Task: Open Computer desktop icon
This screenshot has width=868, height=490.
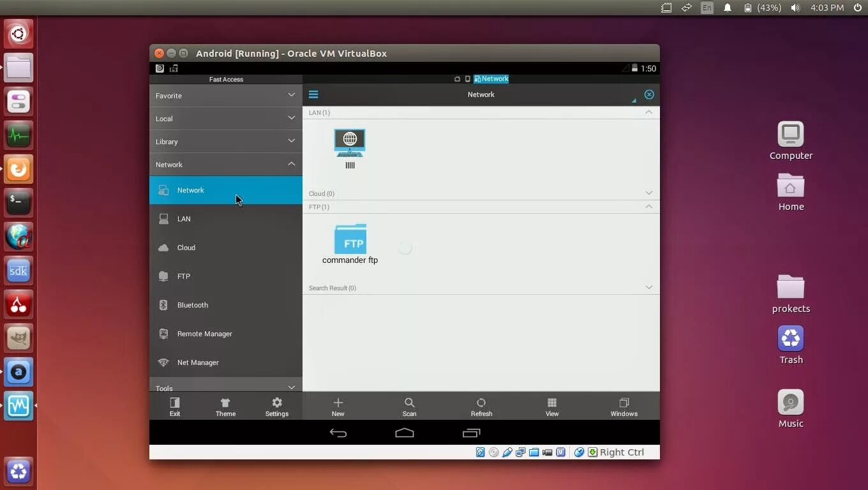Action: pos(791,141)
